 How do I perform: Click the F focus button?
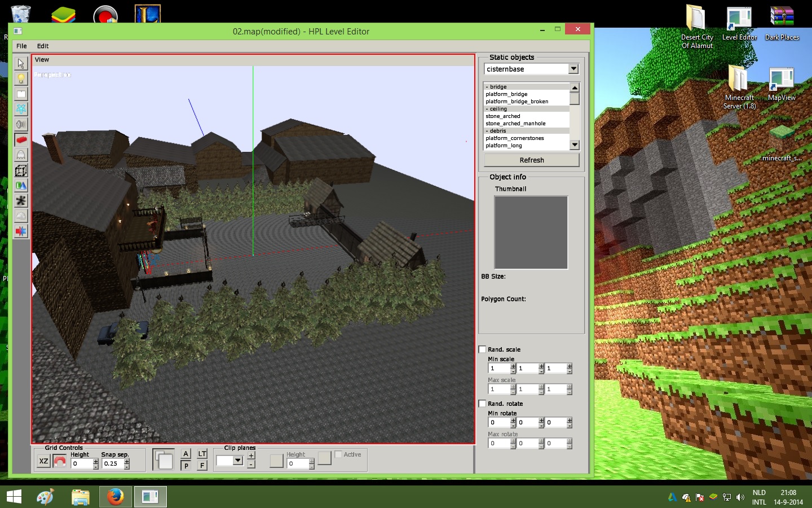click(202, 466)
